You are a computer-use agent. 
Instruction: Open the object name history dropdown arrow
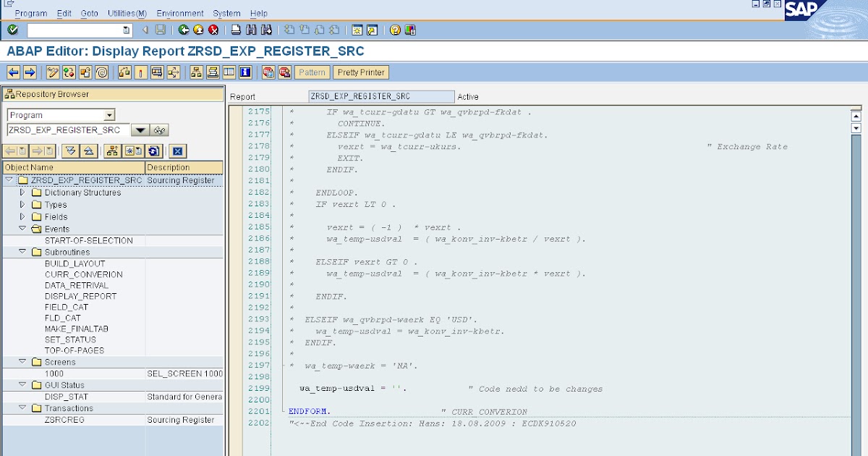click(x=140, y=130)
